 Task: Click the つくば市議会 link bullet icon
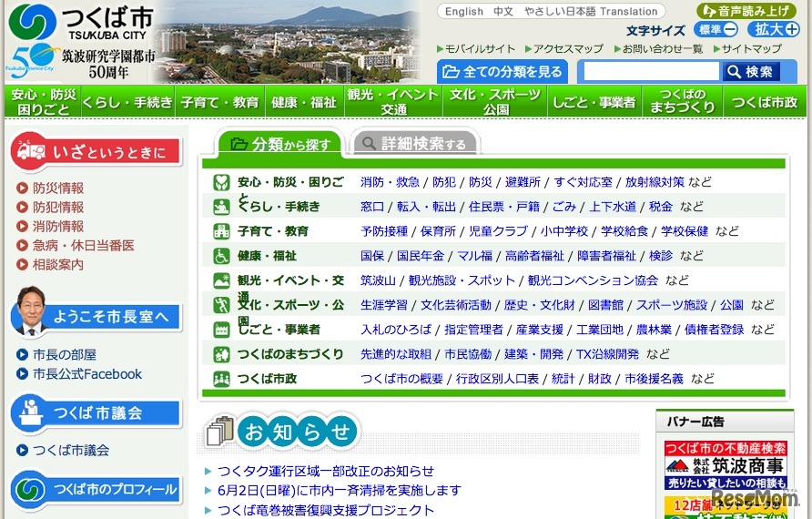pos(22,450)
